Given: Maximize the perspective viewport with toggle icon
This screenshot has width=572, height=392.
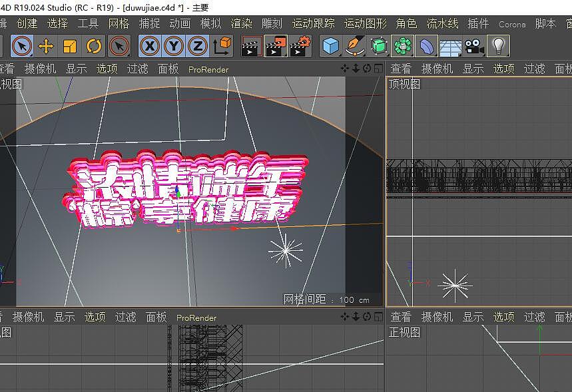Looking at the screenshot, I should point(379,68).
